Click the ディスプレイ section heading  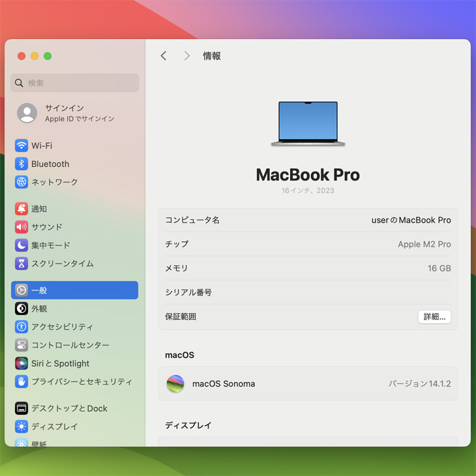pos(188,425)
